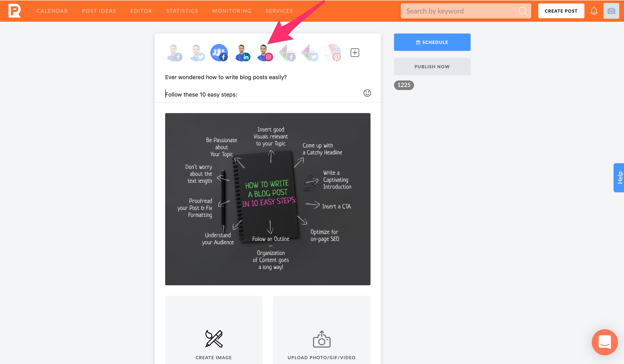The image size is (624, 364).
Task: Click the emoji smiley face icon
Action: 367,93
